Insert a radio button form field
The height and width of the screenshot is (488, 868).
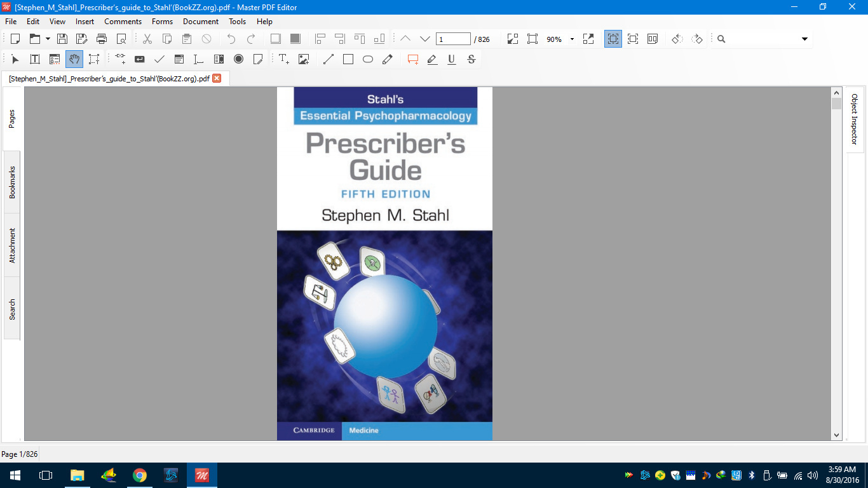tap(238, 59)
